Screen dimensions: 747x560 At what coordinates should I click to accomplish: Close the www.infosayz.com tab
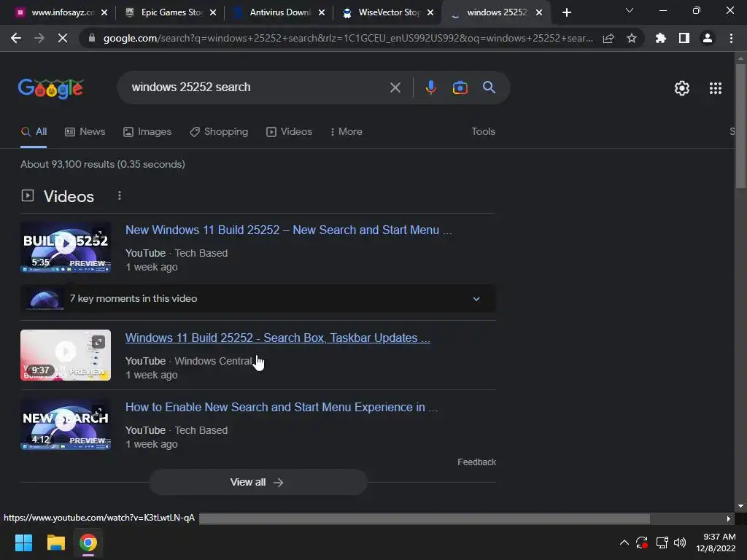coord(104,12)
